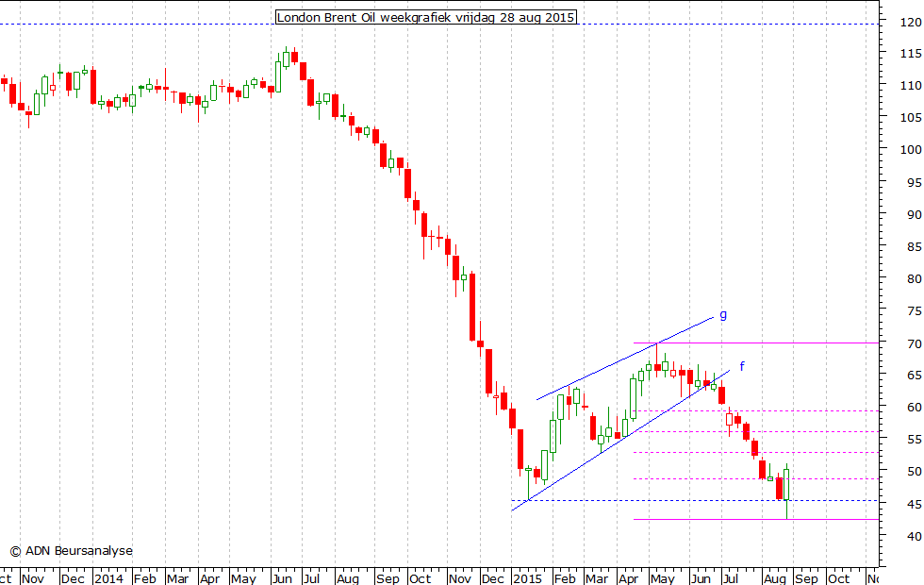This screenshot has width=924, height=585.
Task: Click the 50 price axis label
Action: tap(914, 472)
